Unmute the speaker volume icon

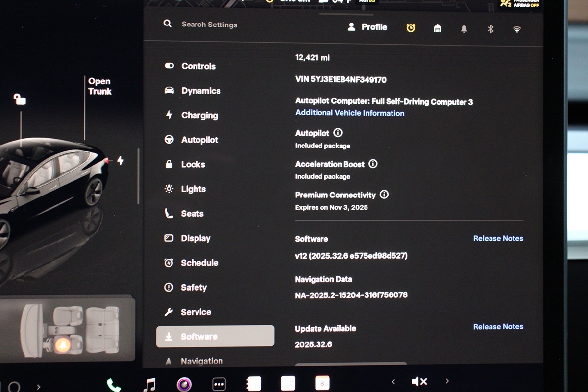[x=419, y=381]
